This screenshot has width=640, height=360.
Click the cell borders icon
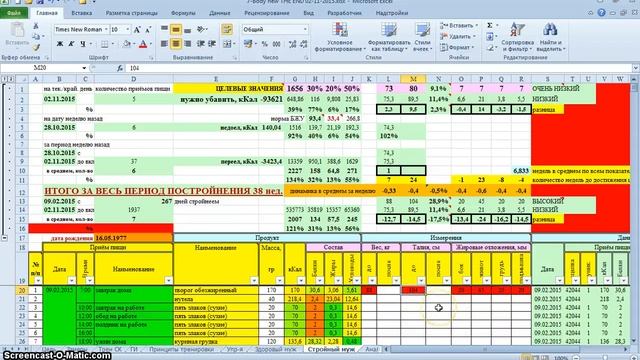[x=105, y=44]
